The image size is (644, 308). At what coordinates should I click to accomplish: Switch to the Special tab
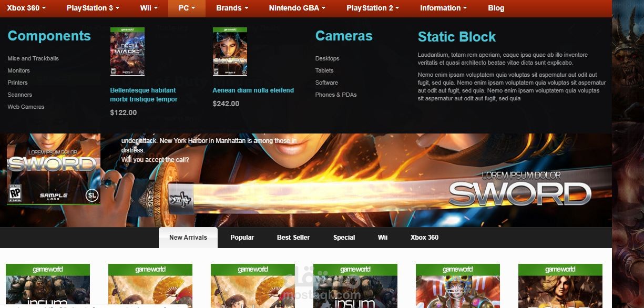point(344,238)
